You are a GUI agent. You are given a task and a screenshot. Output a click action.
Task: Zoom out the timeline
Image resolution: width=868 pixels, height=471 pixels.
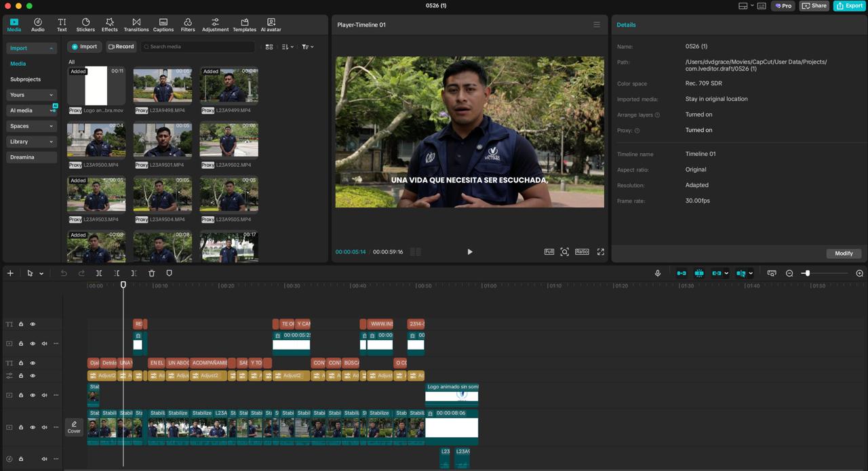[789, 273]
